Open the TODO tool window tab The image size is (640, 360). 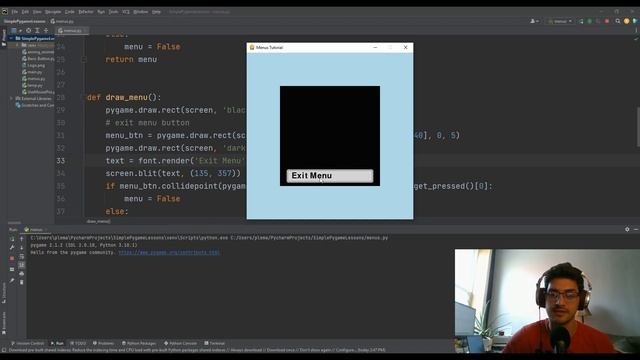[x=78, y=343]
